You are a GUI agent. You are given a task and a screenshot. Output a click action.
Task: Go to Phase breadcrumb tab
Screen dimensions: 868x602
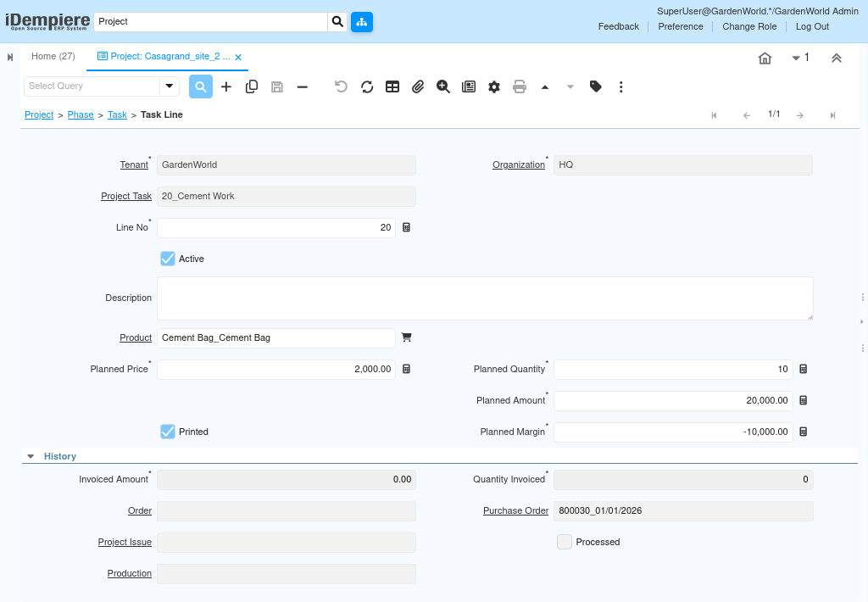pyautogui.click(x=81, y=114)
